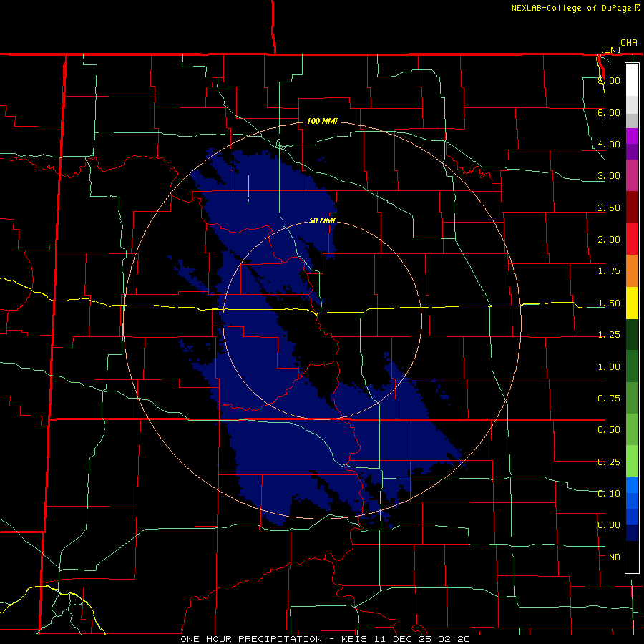Select the black swatch beside ND
Screen dimensions: 644x644
point(632,557)
